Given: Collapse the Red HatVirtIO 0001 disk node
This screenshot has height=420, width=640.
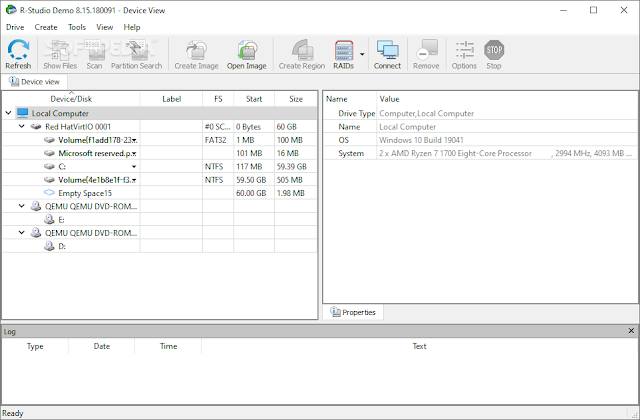Looking at the screenshot, I should pos(22,127).
